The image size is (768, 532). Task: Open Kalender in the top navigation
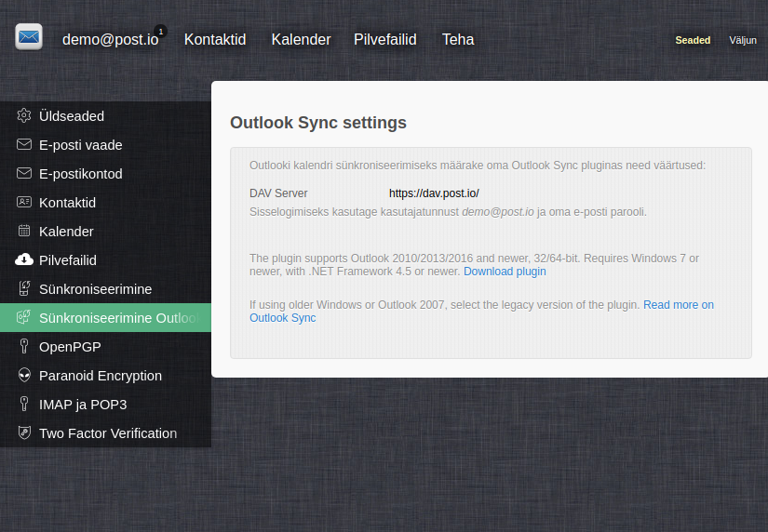pos(302,40)
